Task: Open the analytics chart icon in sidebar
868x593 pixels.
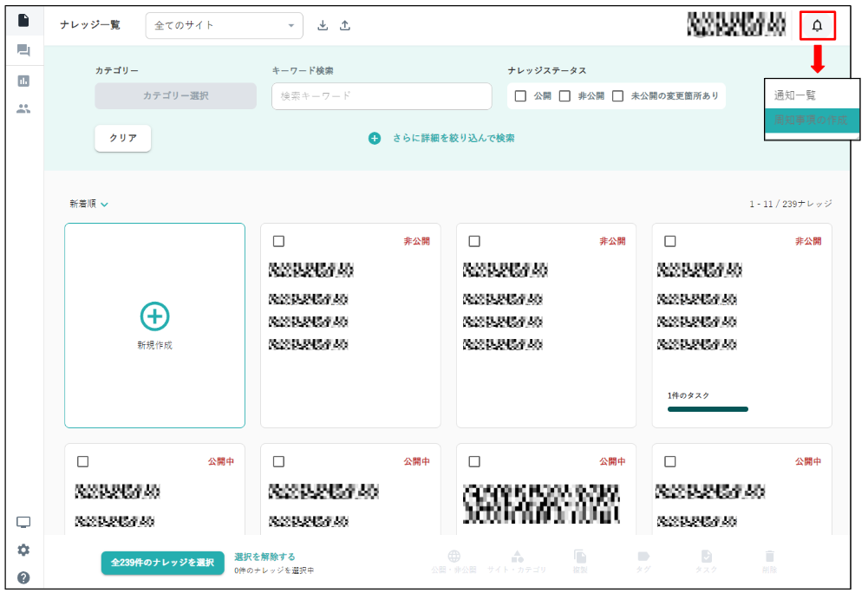Action: coord(23,81)
